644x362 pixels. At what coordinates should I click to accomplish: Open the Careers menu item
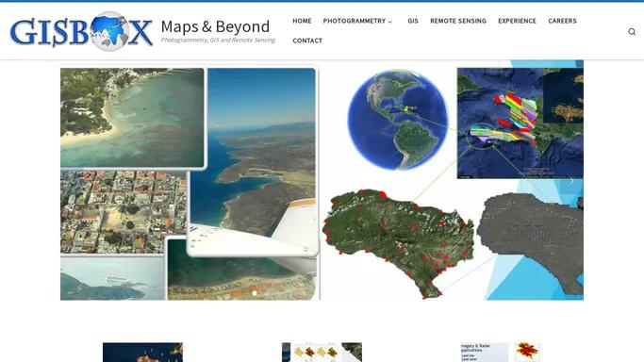pos(562,21)
